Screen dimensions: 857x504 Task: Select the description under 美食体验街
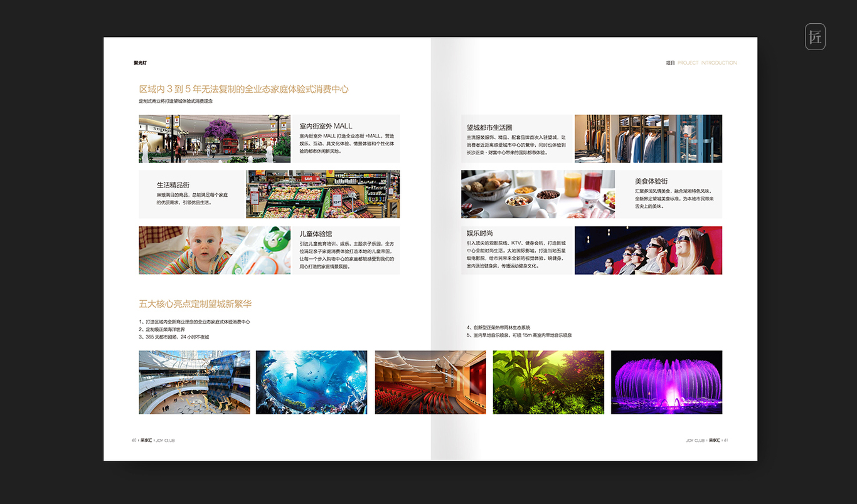tap(674, 199)
